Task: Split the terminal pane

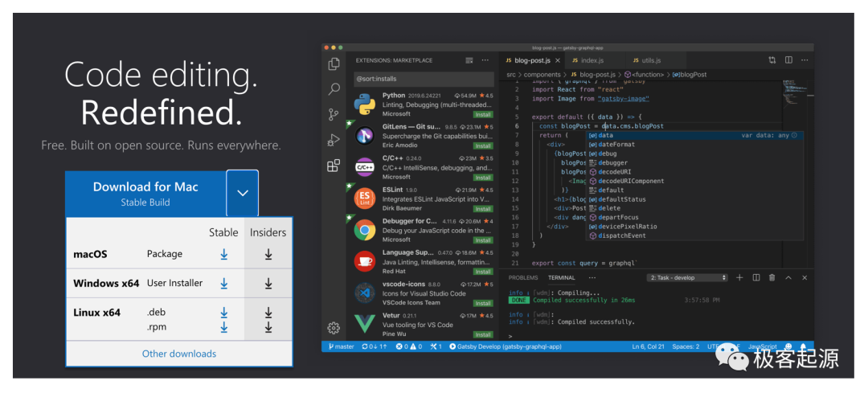Action: click(x=755, y=278)
